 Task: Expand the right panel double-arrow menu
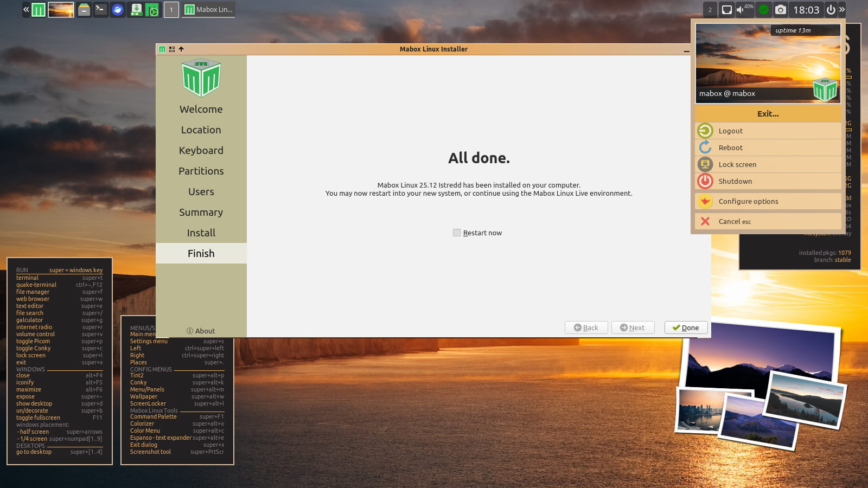(x=842, y=10)
